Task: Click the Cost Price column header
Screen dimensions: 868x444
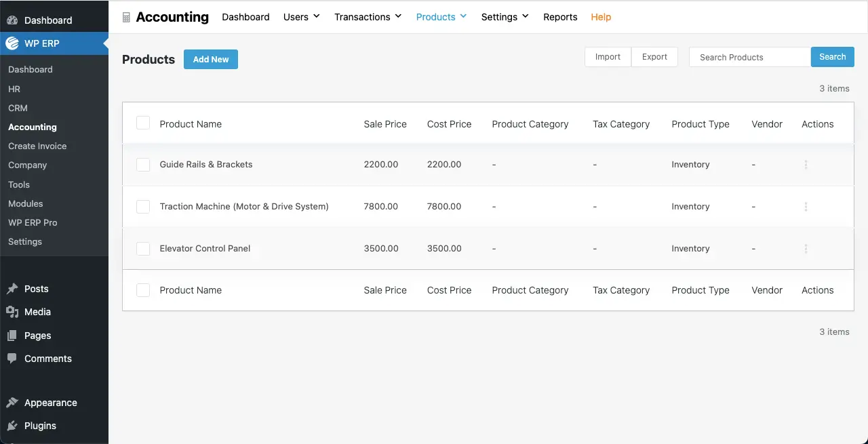Action: point(449,124)
